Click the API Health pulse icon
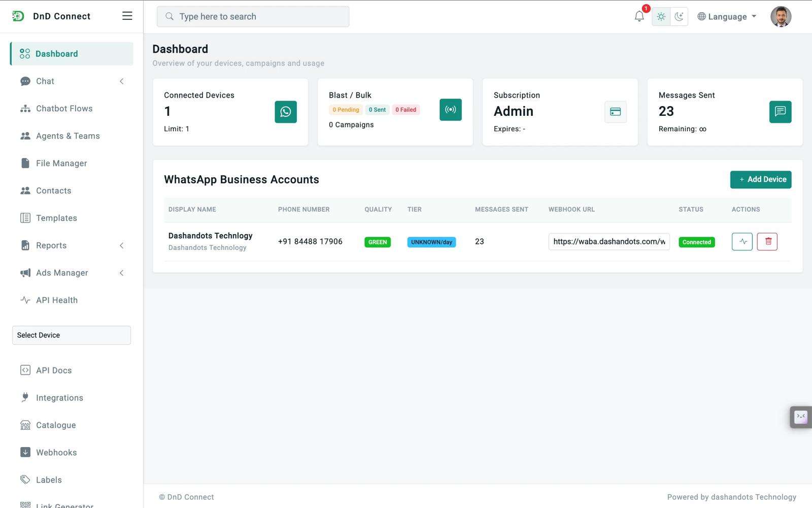The height and width of the screenshot is (508, 812). point(25,300)
